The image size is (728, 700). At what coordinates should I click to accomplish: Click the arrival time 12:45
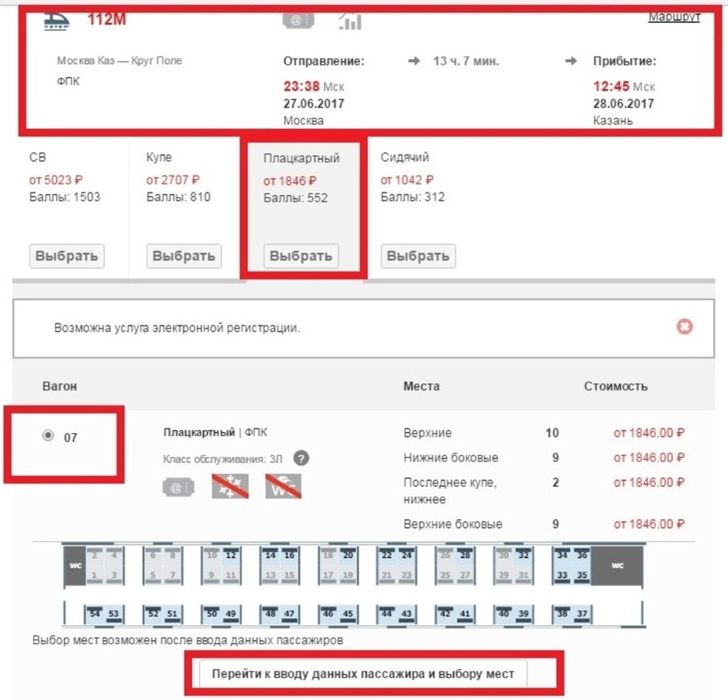click(x=611, y=86)
